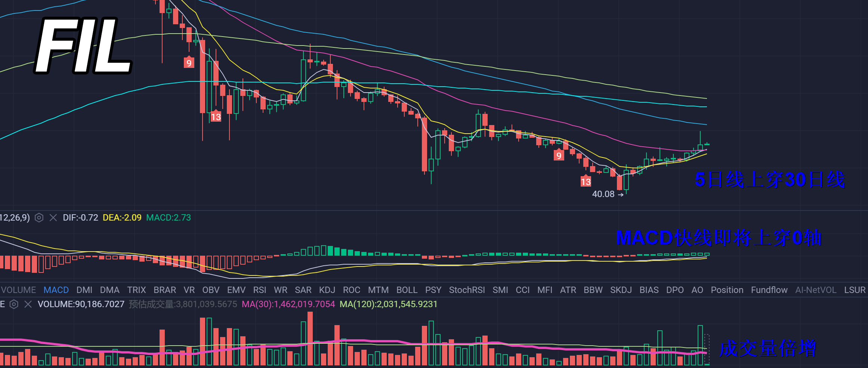868x368 pixels.
Task: Choose the AI-NetVOL indicator tab
Action: pos(816,290)
